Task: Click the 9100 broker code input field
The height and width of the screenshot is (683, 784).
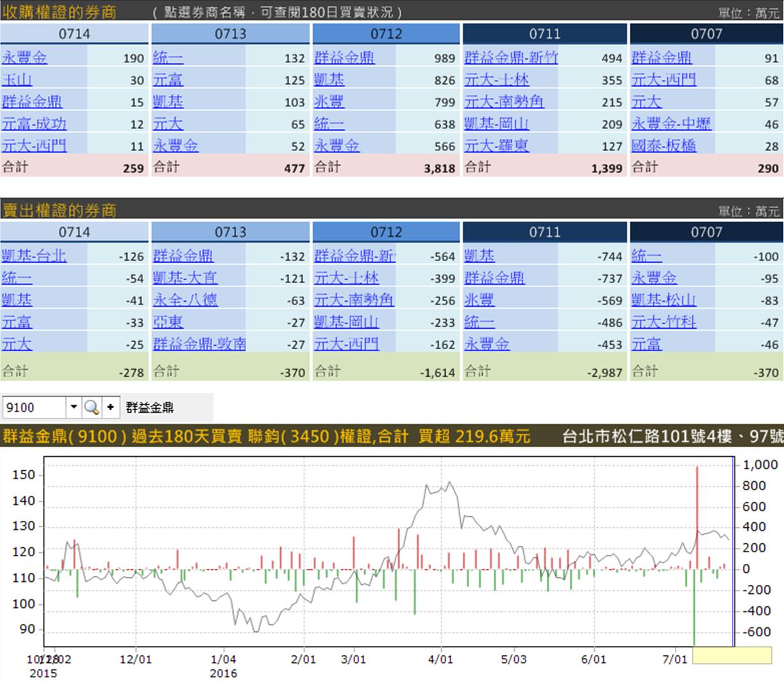Action: [x=35, y=407]
